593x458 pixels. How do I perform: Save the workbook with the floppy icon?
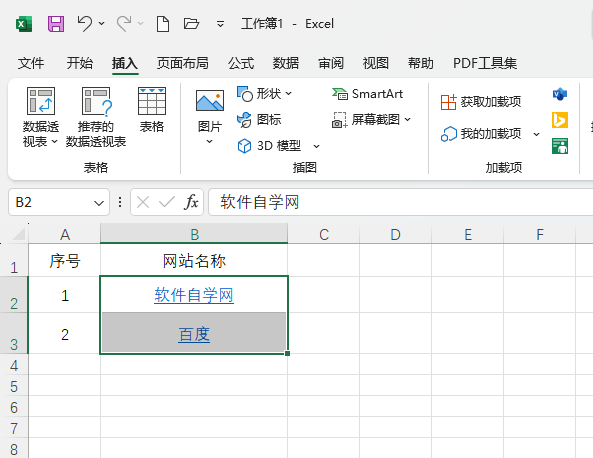56,24
